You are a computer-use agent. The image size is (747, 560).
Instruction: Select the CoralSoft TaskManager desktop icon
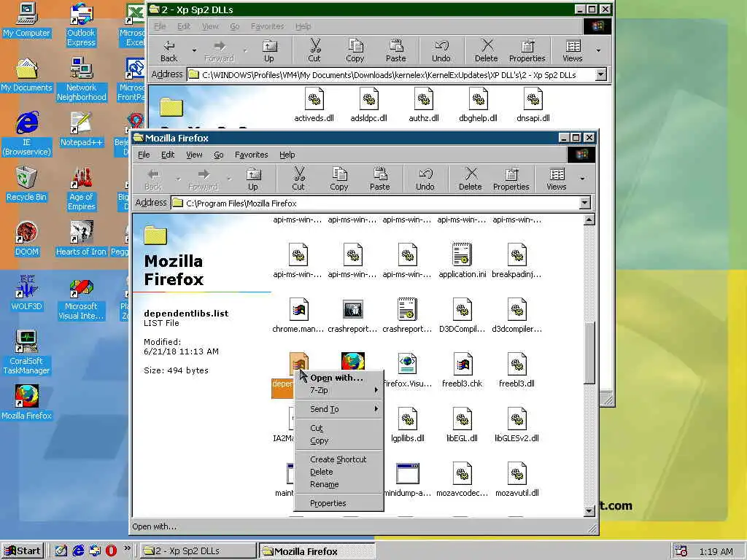coord(27,352)
